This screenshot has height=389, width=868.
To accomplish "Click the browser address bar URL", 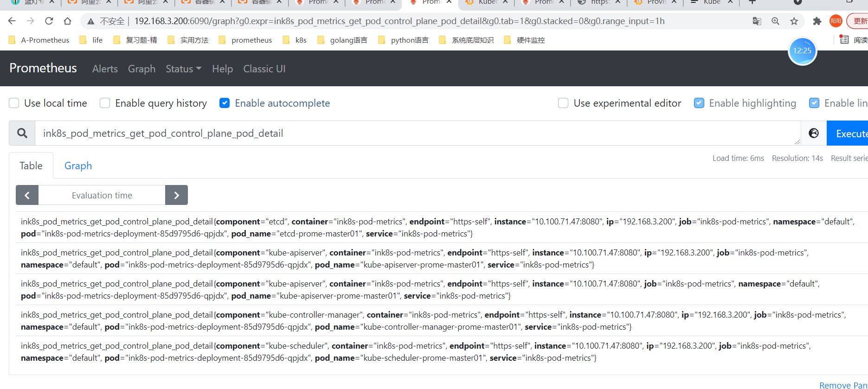I will point(399,21).
